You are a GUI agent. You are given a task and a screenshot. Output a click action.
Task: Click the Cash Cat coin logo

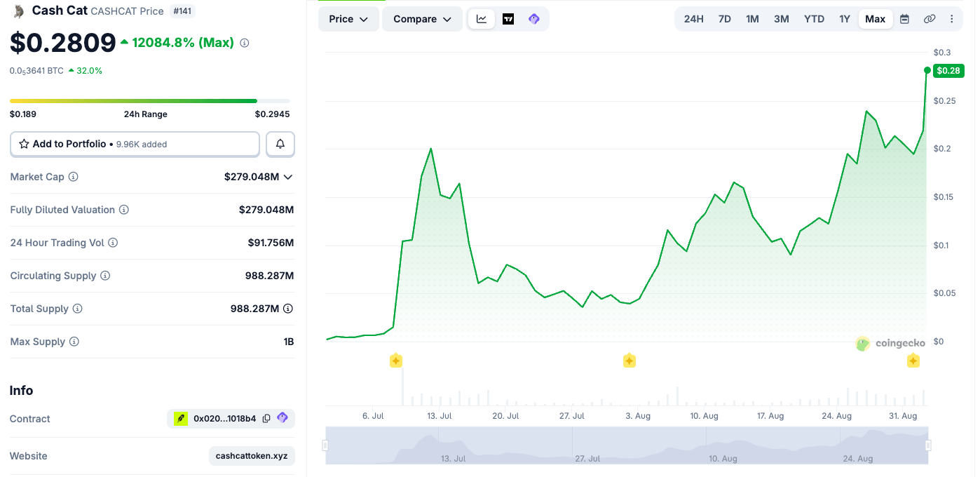coord(19,11)
